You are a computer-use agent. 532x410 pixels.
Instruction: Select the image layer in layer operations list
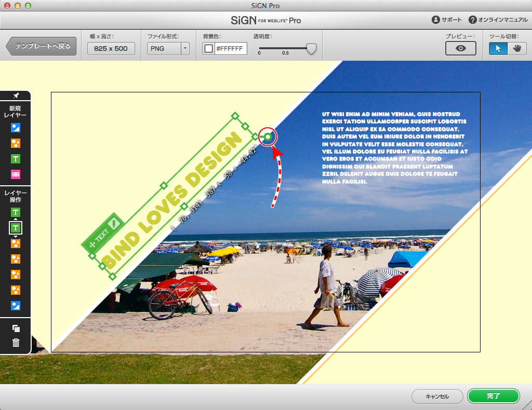(x=16, y=306)
